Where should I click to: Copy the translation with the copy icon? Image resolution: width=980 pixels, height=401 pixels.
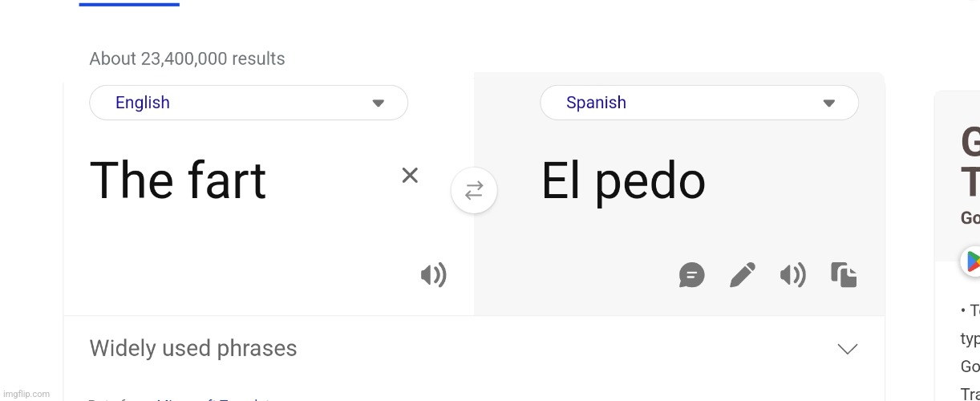pos(844,275)
